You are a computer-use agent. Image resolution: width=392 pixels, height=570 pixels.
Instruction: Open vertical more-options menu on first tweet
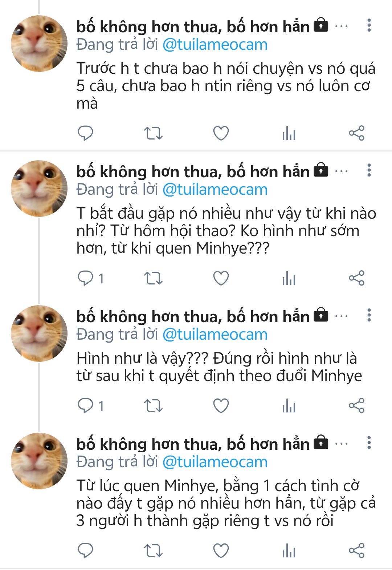click(369, 26)
